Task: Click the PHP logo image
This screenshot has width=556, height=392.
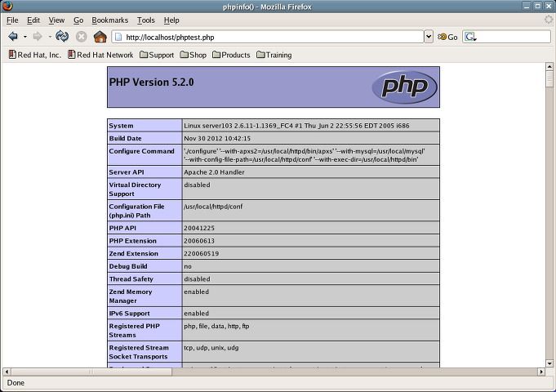Action: (404, 87)
